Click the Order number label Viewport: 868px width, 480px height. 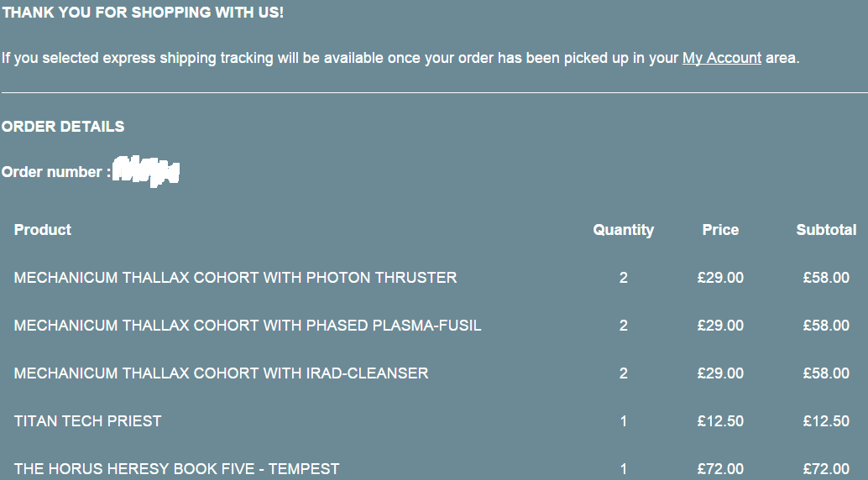[x=55, y=172]
